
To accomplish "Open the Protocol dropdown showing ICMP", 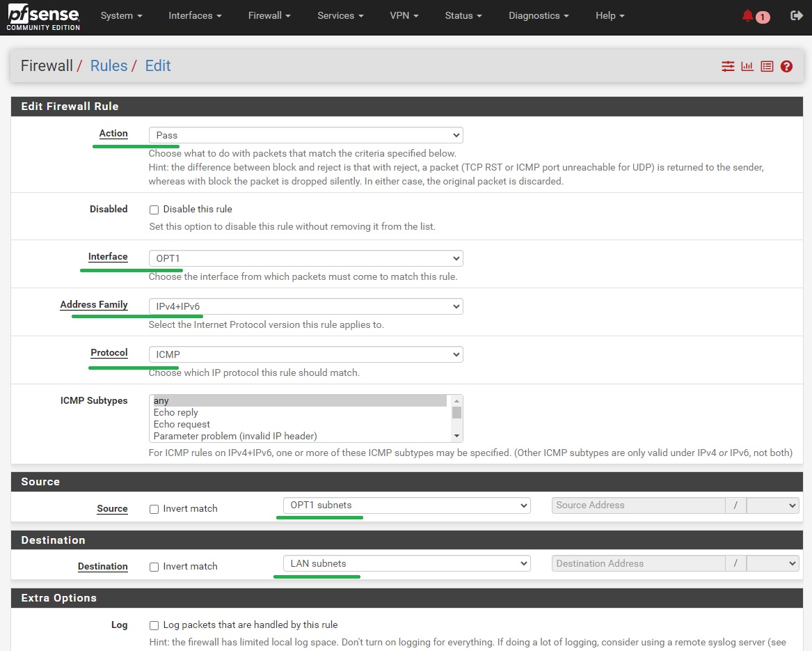I will [x=305, y=354].
